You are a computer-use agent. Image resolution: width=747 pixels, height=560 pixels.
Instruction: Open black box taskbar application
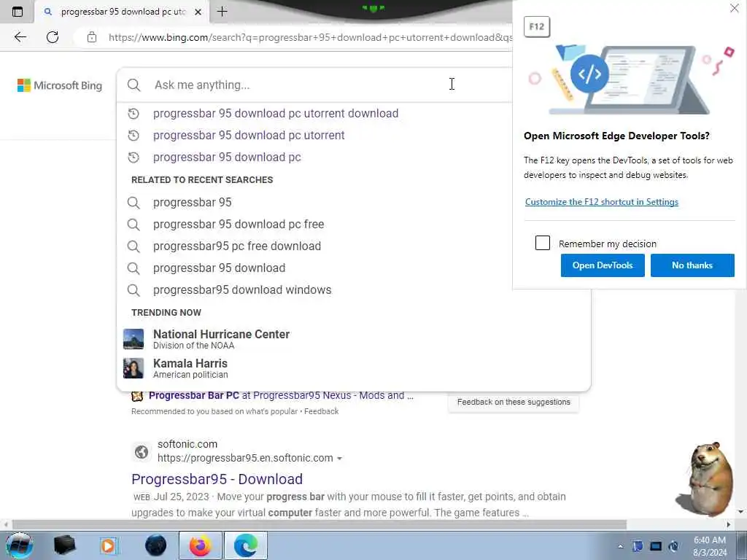(x=65, y=545)
